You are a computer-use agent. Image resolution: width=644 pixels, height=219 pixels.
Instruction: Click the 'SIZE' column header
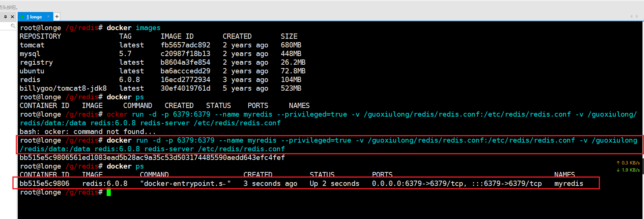pos(289,36)
